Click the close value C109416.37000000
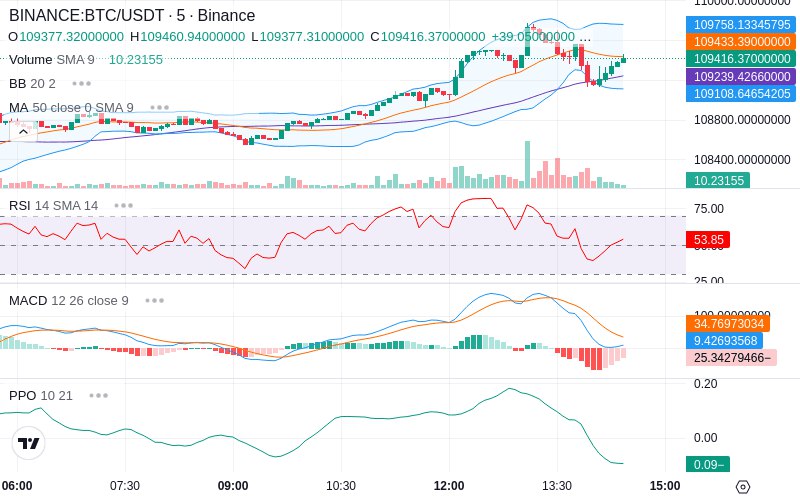800x500 pixels. (x=428, y=37)
